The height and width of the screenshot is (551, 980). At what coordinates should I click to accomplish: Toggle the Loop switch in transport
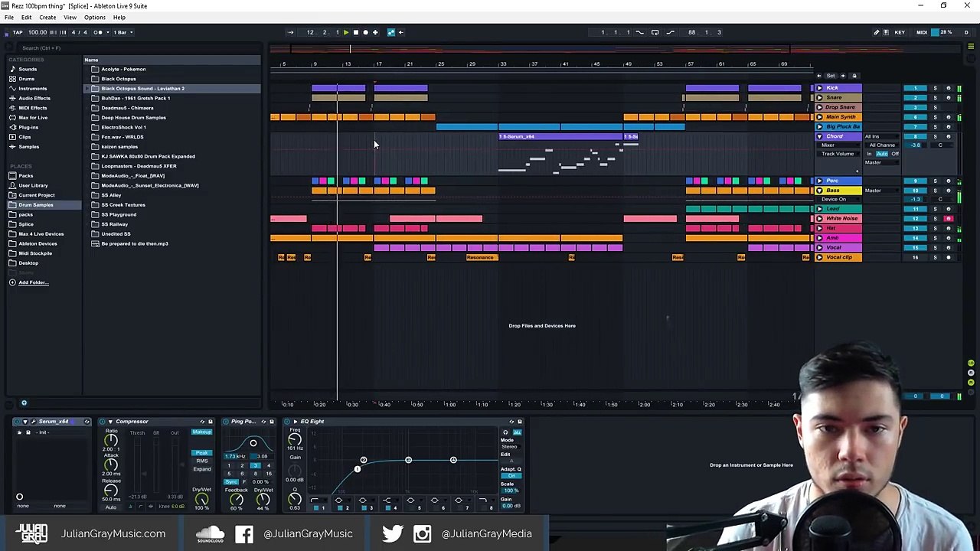tap(655, 32)
